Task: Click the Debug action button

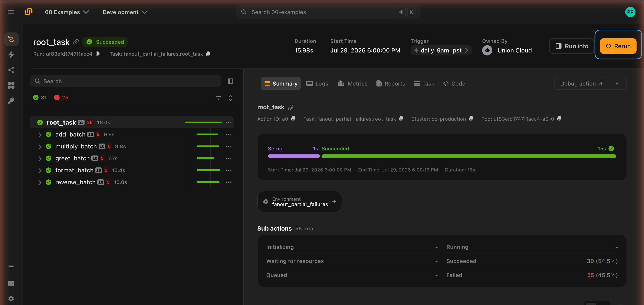Action: click(x=581, y=84)
